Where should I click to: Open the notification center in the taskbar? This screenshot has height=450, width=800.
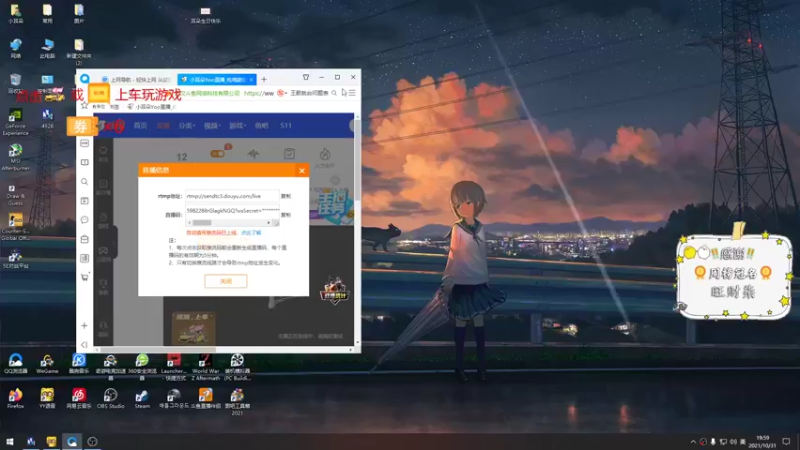click(x=786, y=442)
